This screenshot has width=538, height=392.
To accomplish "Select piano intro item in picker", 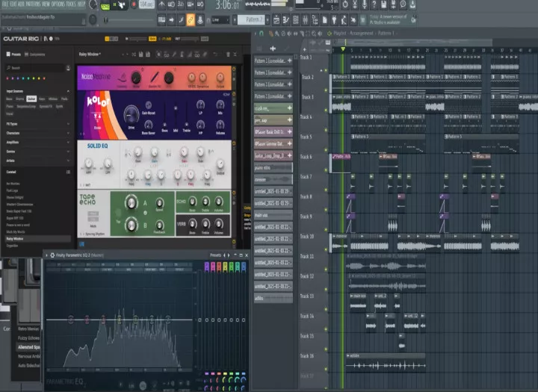I will click(x=273, y=168).
